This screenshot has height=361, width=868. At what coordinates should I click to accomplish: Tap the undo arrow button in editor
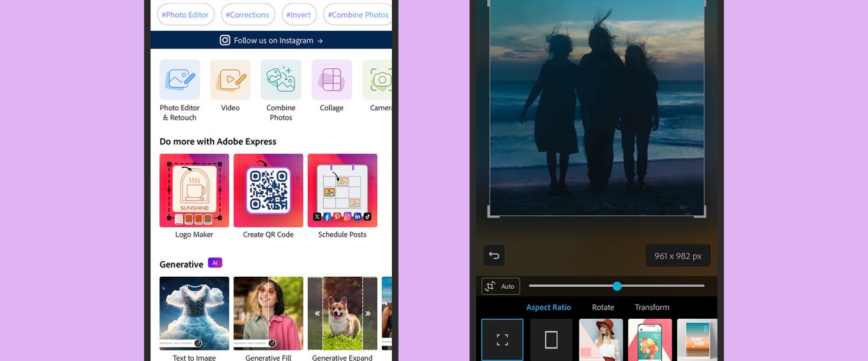pos(494,255)
